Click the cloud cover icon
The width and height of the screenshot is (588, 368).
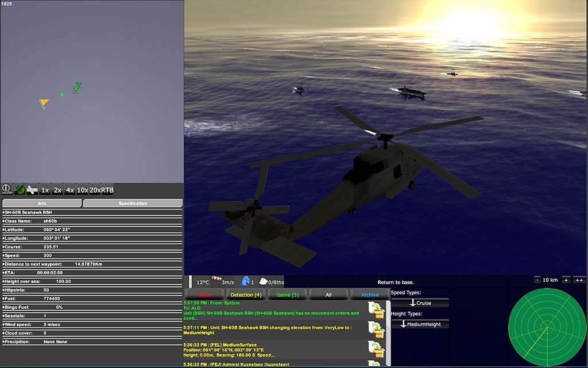point(263,282)
